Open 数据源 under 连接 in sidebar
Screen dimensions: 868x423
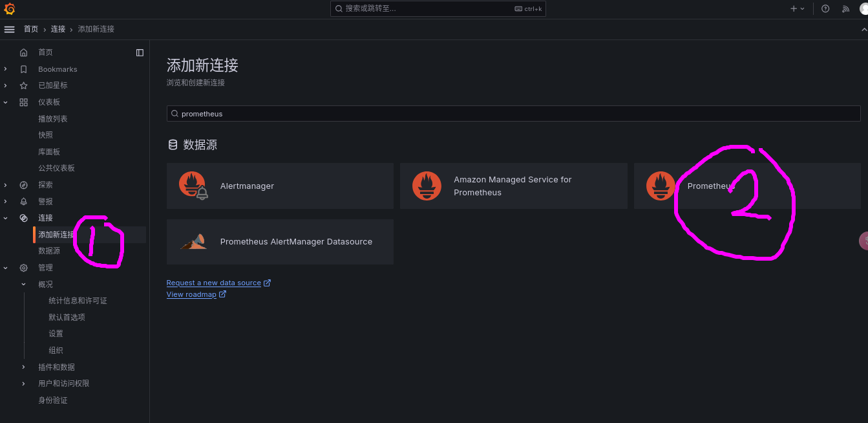coord(49,251)
